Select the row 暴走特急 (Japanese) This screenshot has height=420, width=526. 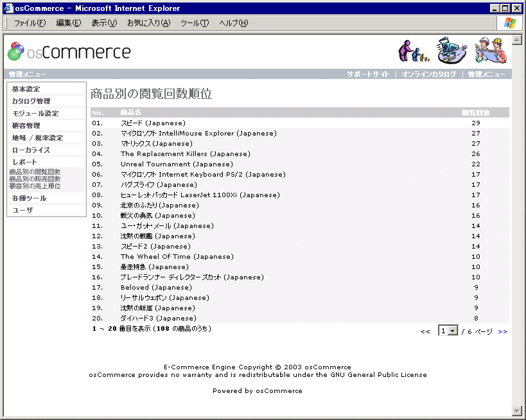(x=300, y=267)
